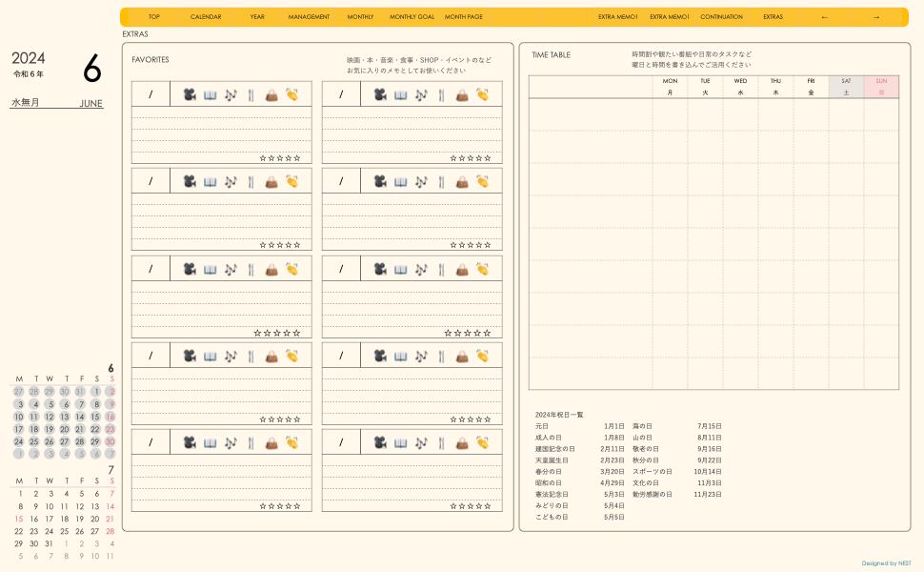Open the CALENDAR tab
The height and width of the screenshot is (572, 924).
206,17
